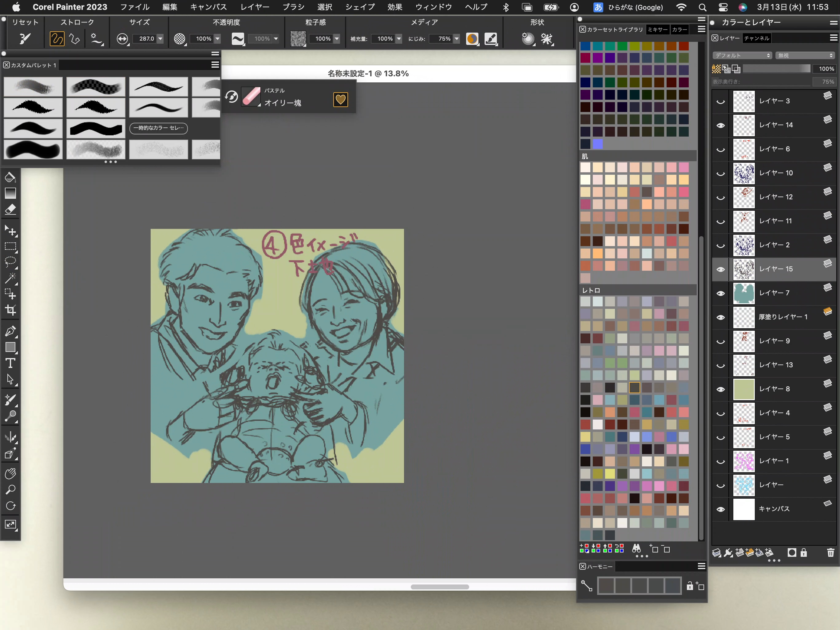Viewport: 840px width, 630px height.
Task: Select the layer named レイヤー 9
Action: pyautogui.click(x=774, y=341)
